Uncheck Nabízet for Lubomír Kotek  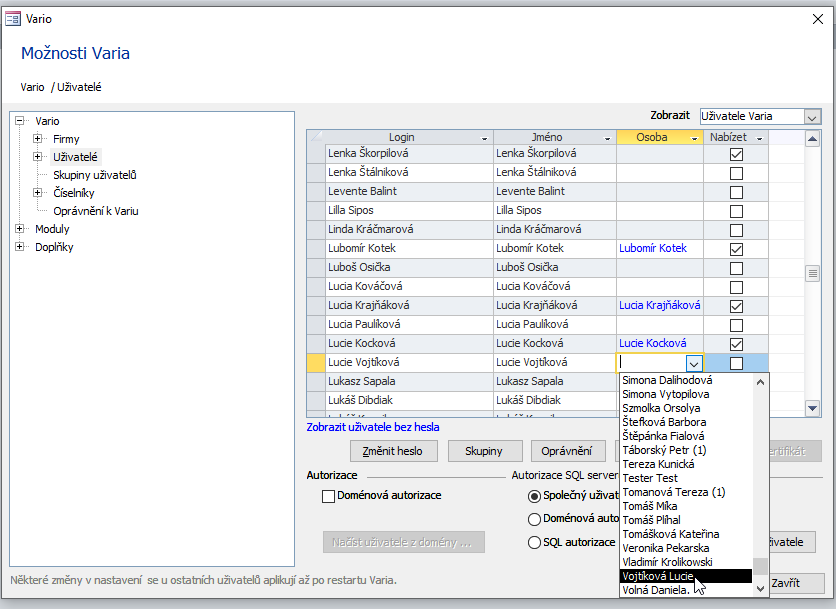pyautogui.click(x=736, y=250)
